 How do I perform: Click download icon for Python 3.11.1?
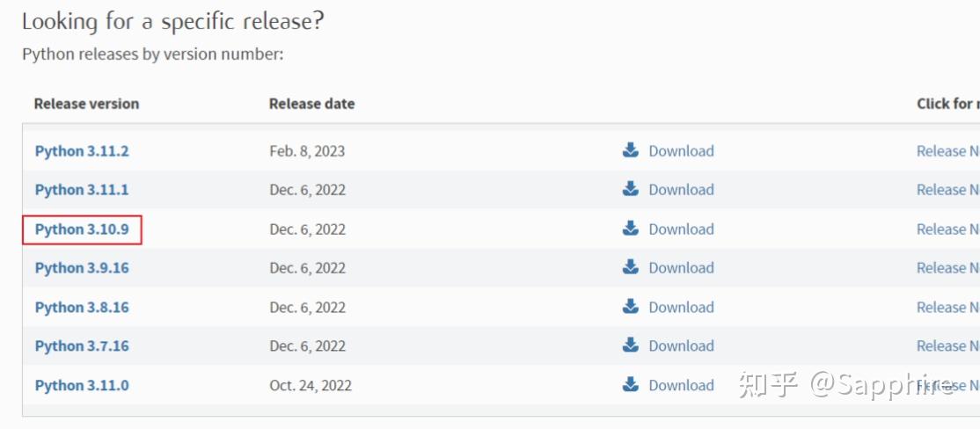click(630, 189)
